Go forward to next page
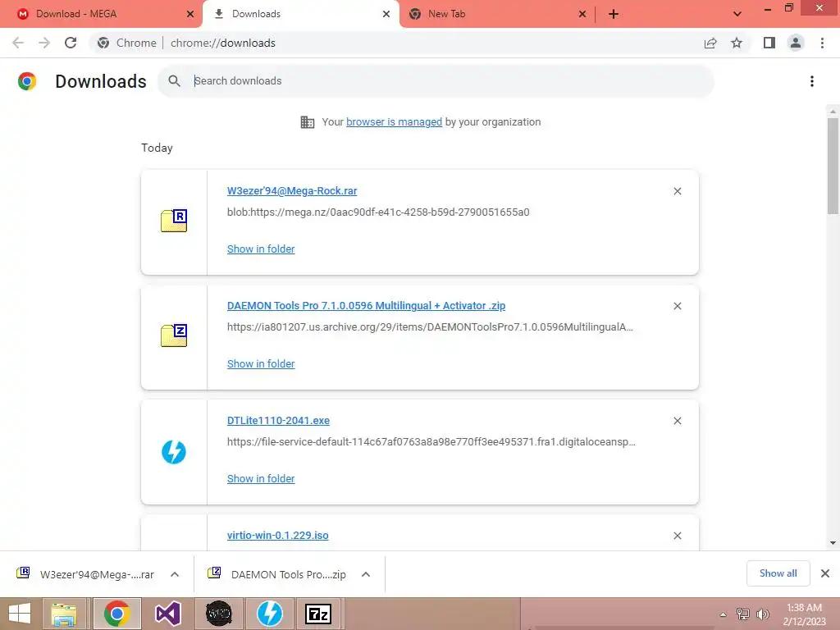The image size is (840, 630). coord(44,43)
